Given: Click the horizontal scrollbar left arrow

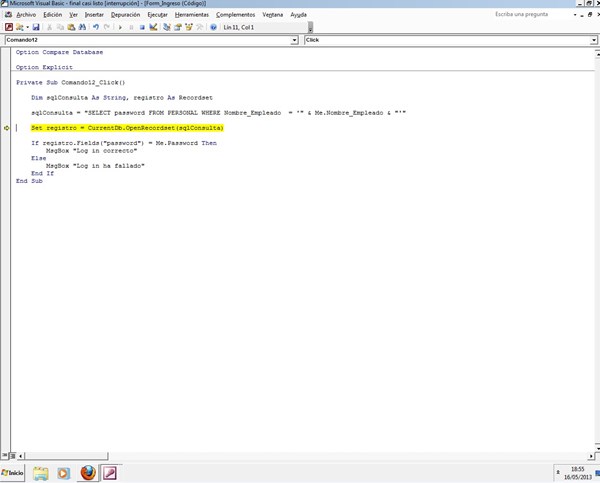Looking at the screenshot, I should [x=20, y=456].
